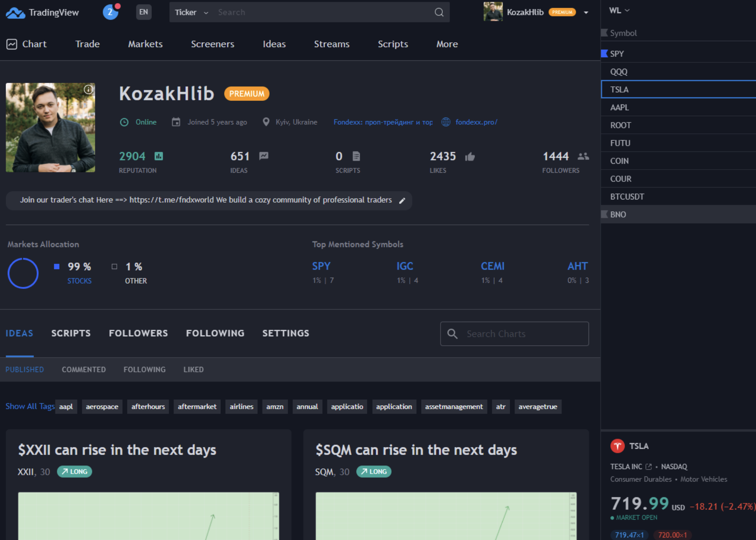Click the blue STOCKS allocation swatch
756x540 pixels.
57,266
